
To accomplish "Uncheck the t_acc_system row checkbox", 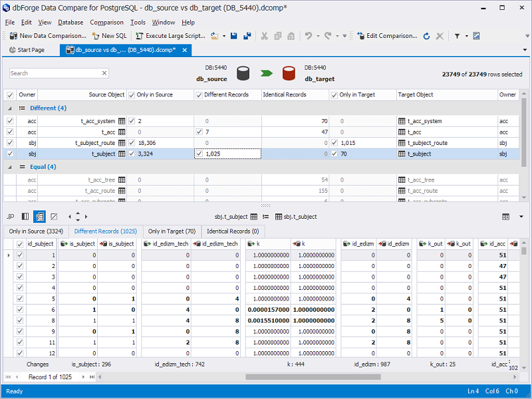I will 10,121.
